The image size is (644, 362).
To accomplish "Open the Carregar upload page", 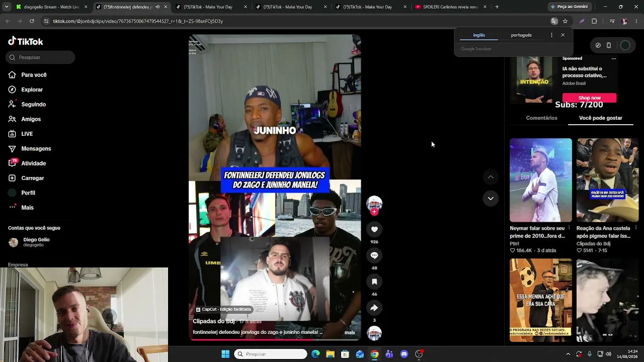I will pos(26,178).
